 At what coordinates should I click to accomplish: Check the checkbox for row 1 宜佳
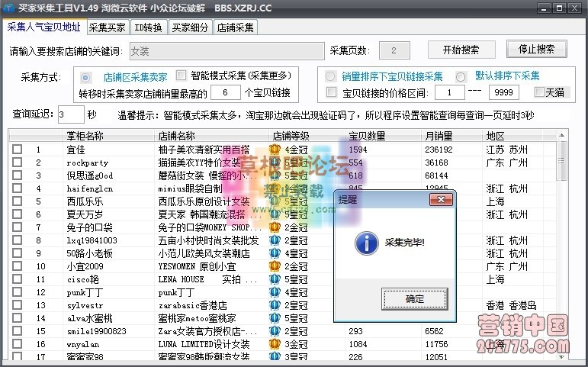pos(18,150)
